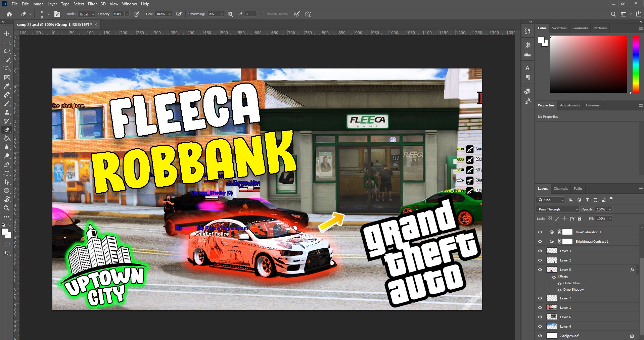Viewport: 644px width, 340px height.
Task: Toggle visibility of Layer 2
Action: 540,260
